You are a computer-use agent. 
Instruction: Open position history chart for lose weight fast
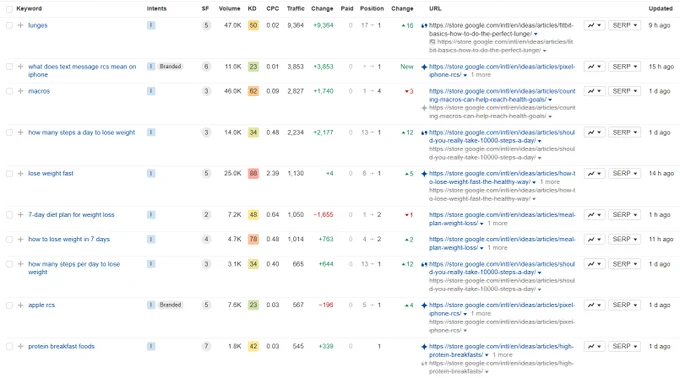[x=594, y=173]
